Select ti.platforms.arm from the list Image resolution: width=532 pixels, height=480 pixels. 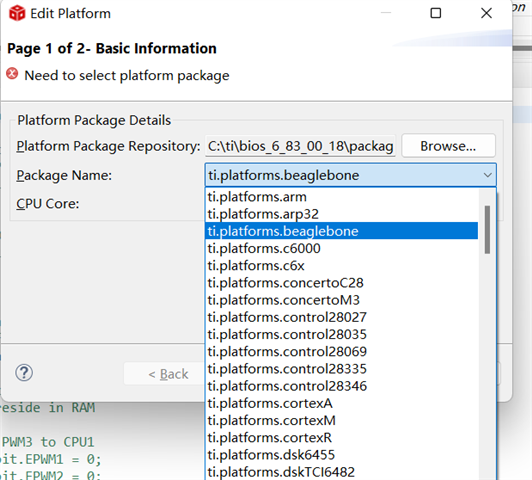pyautogui.click(x=342, y=197)
